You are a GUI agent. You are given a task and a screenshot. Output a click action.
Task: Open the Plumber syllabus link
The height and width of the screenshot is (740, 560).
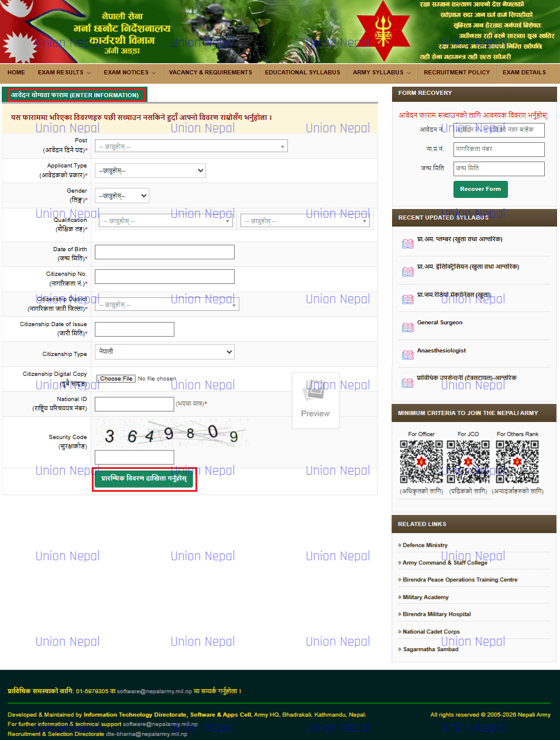[459, 239]
